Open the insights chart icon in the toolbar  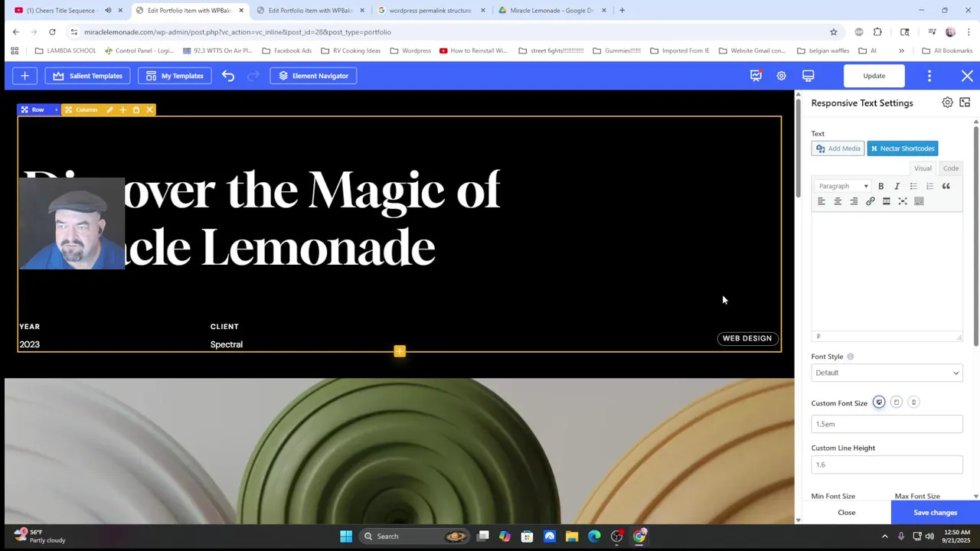point(756,76)
